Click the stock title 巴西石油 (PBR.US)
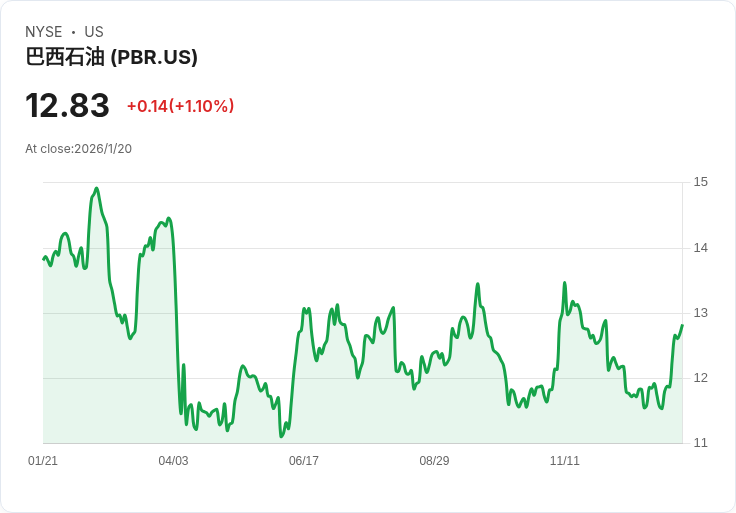 tap(111, 57)
